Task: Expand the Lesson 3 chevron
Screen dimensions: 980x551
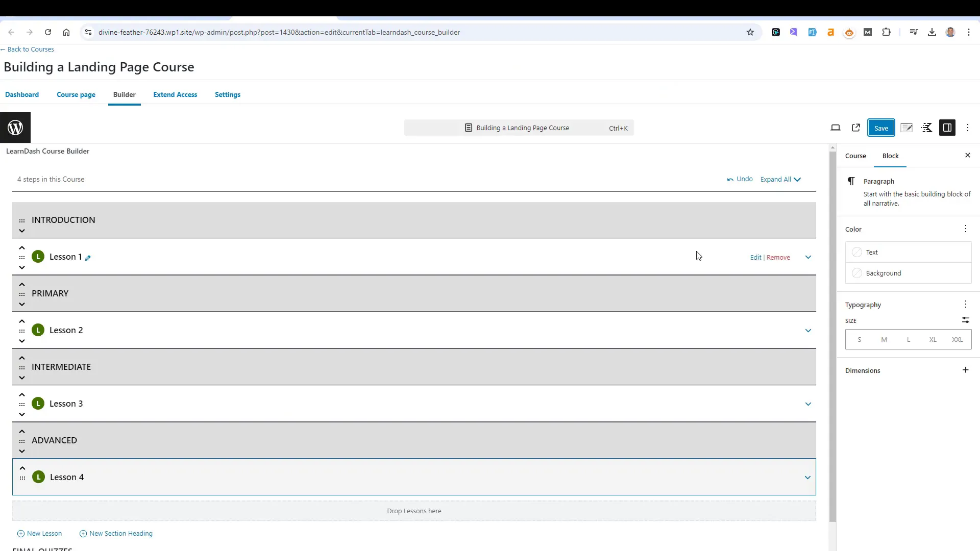Action: 808,404
